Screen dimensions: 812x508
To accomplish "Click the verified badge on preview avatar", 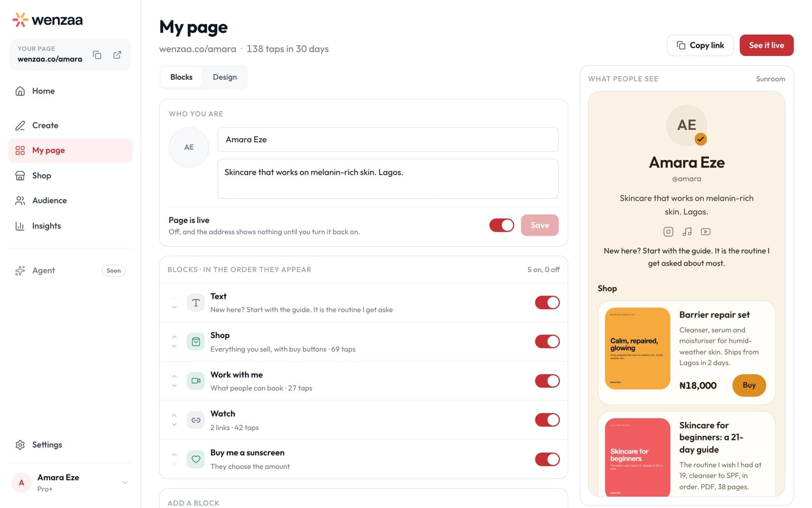I will tap(701, 139).
